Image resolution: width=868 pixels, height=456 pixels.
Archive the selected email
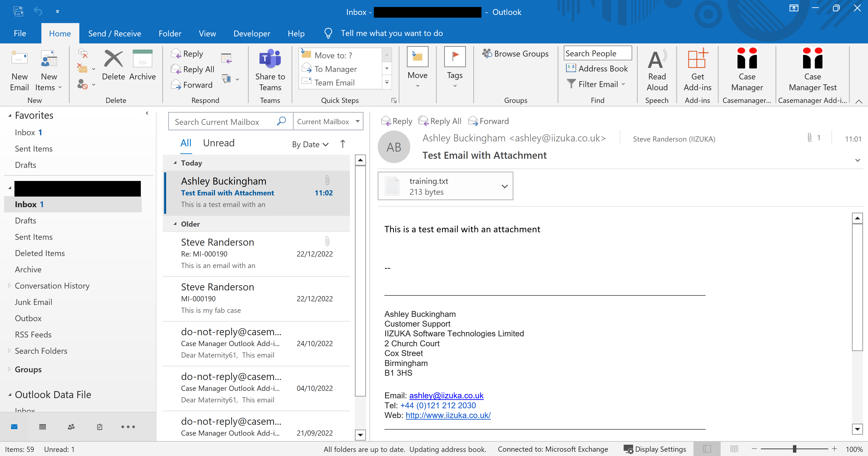[143, 65]
